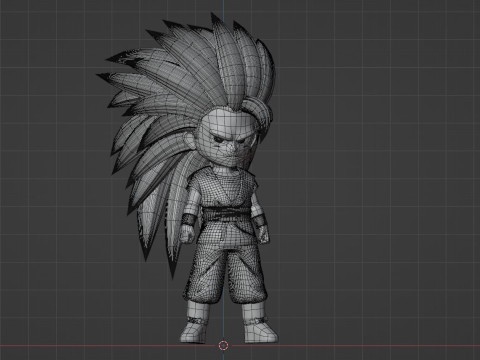
Task: Select the dark sash belt around the waist
Action: (x=227, y=214)
